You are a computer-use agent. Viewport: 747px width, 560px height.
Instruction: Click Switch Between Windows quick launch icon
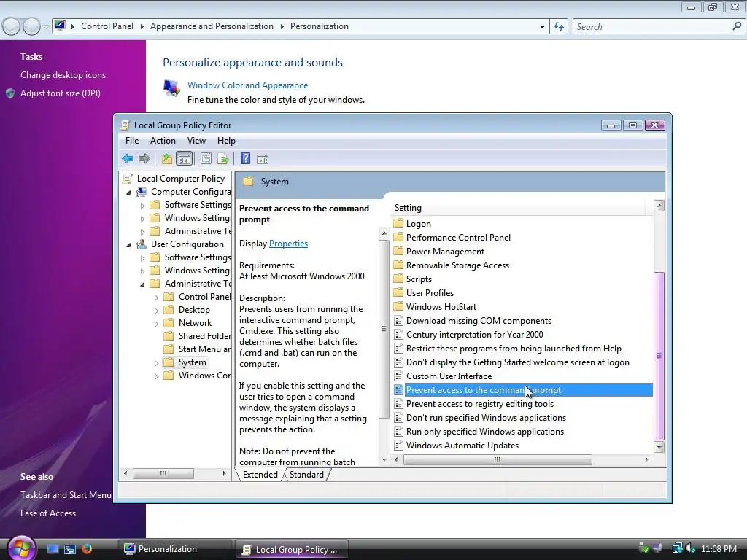tap(70, 549)
